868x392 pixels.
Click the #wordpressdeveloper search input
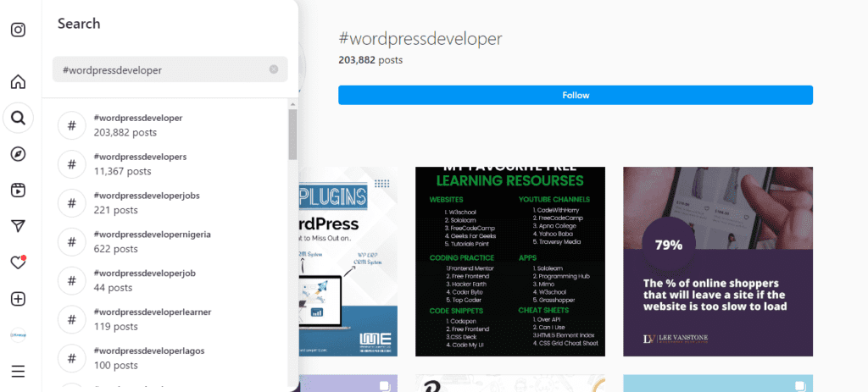coord(161,69)
